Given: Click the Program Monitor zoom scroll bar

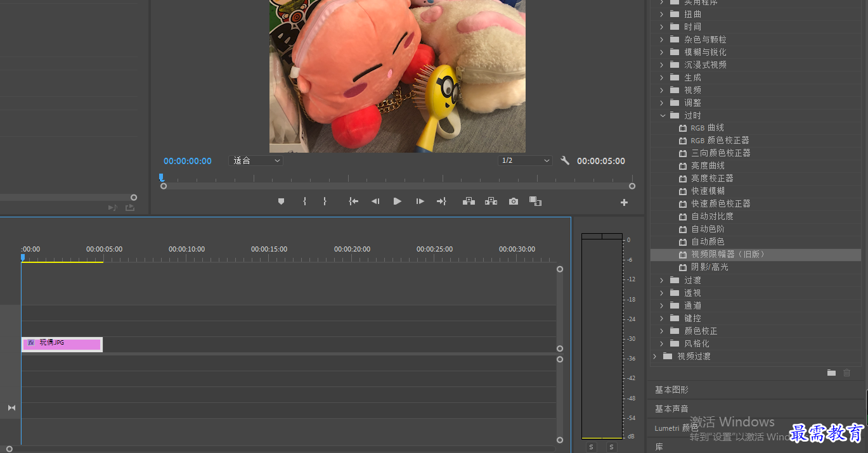Looking at the screenshot, I should (x=398, y=186).
